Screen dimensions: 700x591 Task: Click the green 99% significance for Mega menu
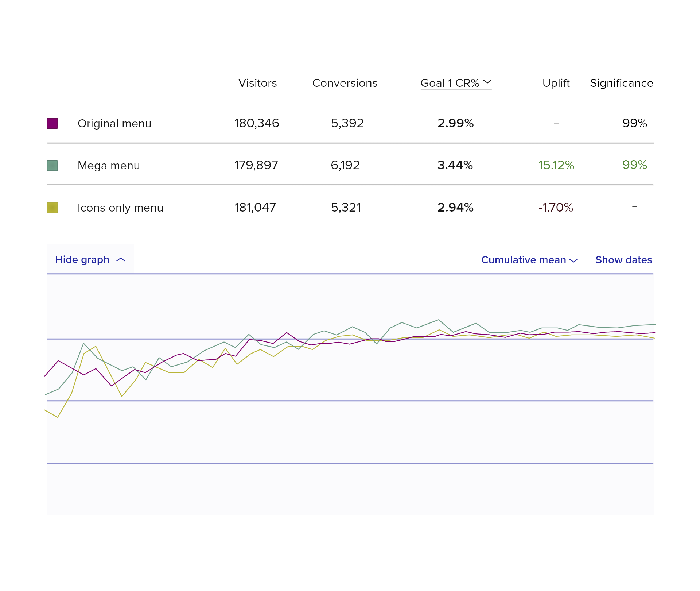(x=635, y=165)
